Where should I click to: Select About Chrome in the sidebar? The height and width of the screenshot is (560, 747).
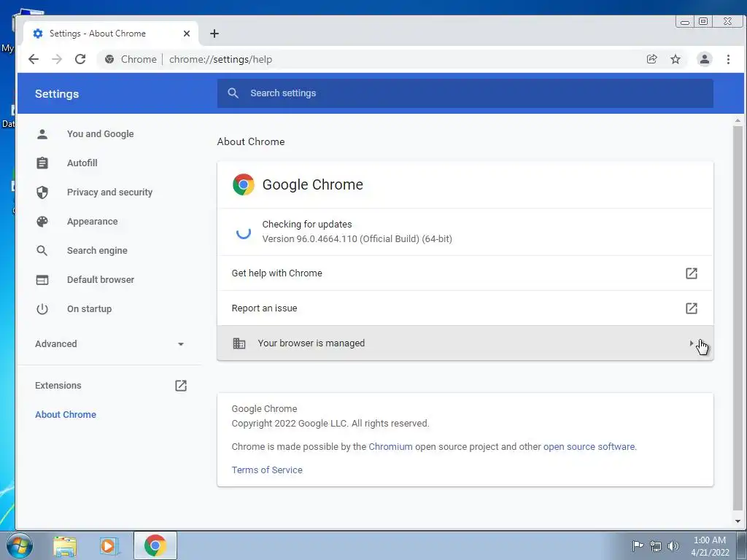[66, 414]
